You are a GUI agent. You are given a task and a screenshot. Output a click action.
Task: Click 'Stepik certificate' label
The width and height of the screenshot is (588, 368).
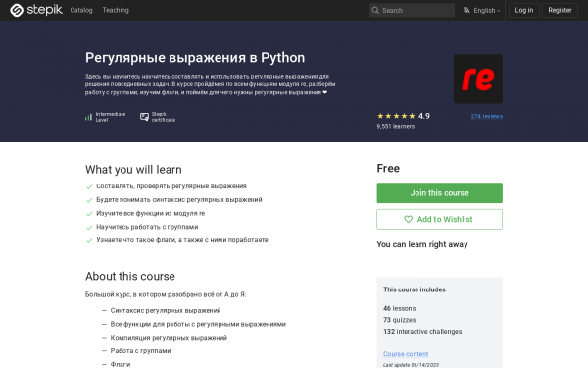[x=164, y=117]
